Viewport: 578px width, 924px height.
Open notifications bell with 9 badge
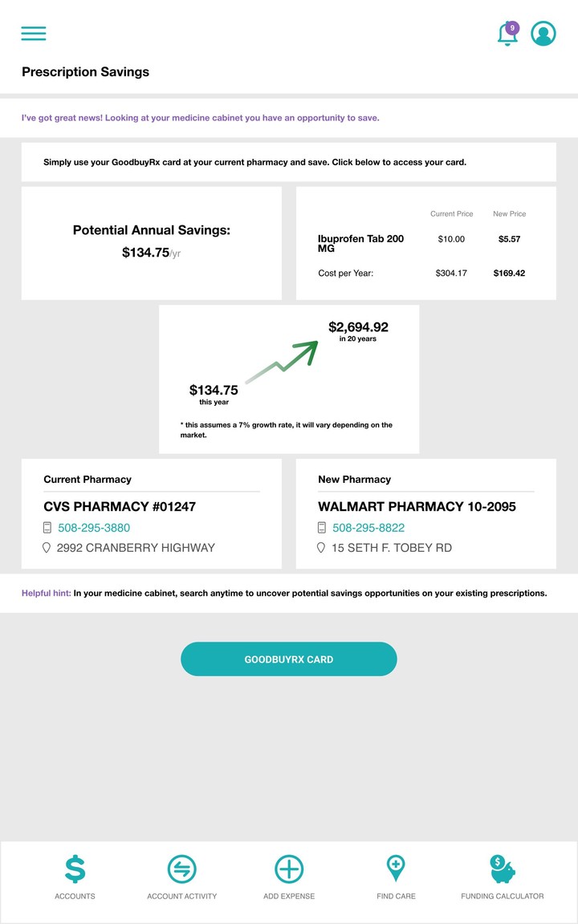[507, 34]
